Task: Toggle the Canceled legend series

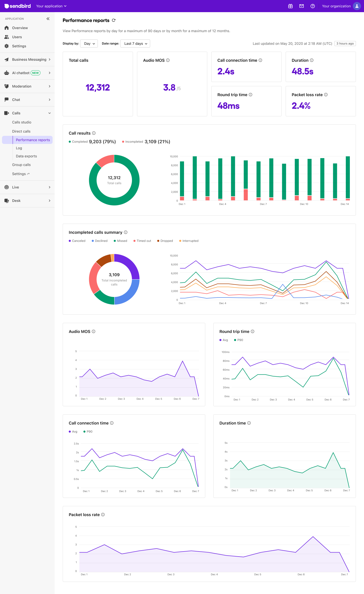Action: tap(77, 241)
